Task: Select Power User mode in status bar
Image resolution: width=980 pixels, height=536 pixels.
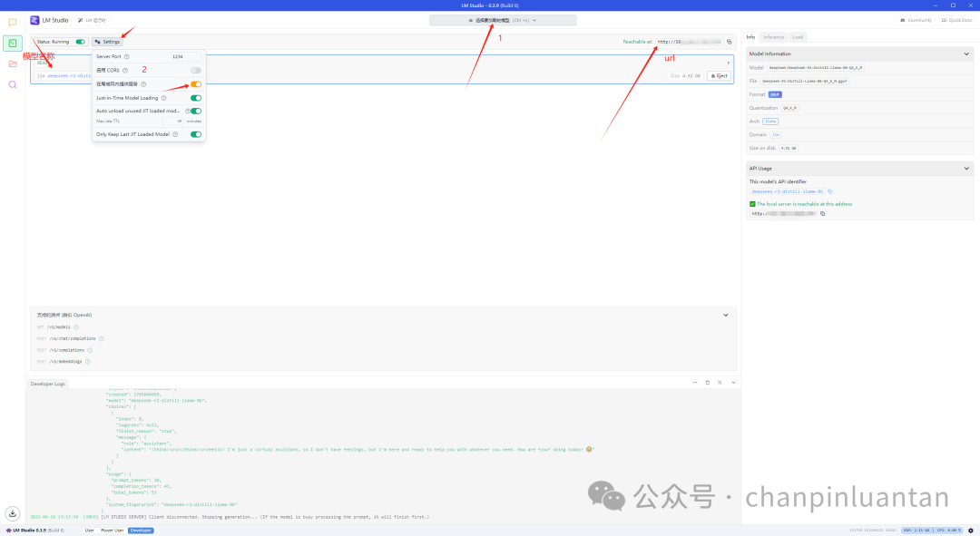Action: pyautogui.click(x=112, y=531)
